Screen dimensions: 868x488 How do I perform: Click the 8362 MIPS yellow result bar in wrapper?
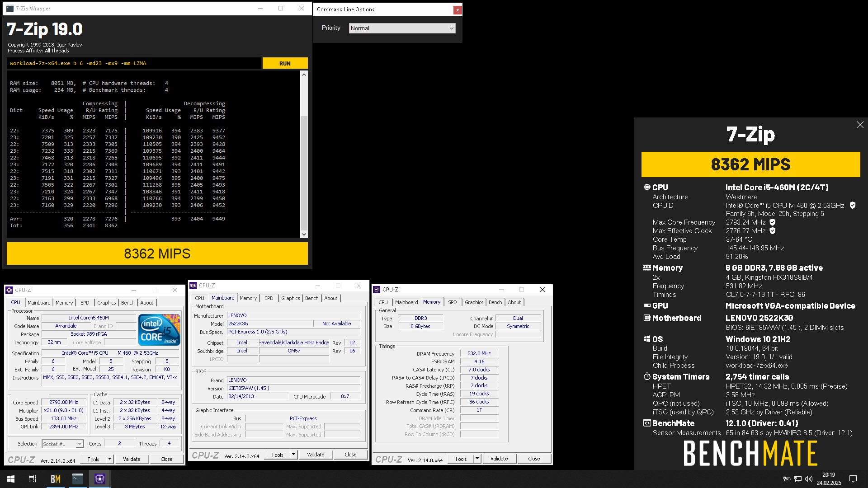coord(157,253)
